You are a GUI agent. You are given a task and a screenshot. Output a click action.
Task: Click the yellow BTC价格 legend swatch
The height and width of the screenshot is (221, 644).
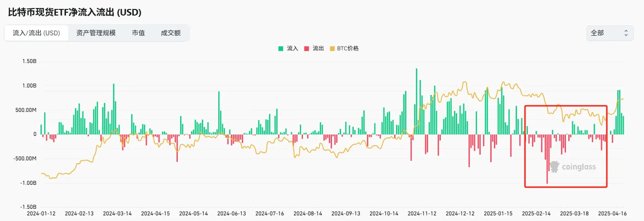(x=332, y=48)
